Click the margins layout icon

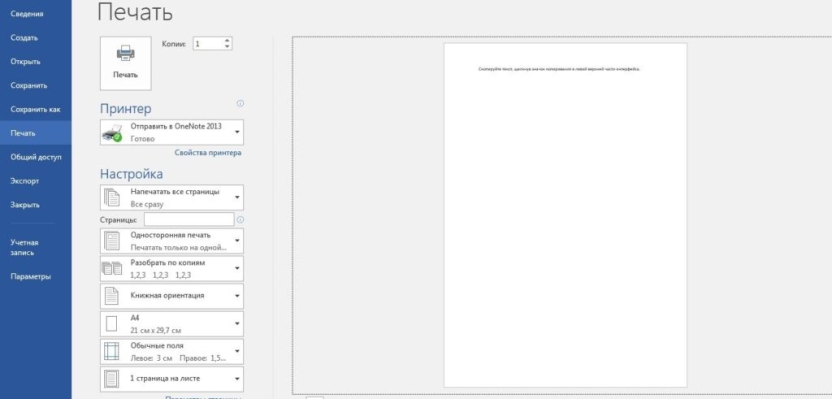pos(111,351)
